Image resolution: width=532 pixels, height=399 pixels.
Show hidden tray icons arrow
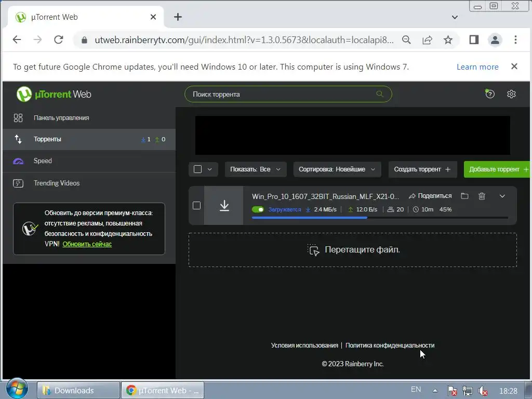[435, 391]
